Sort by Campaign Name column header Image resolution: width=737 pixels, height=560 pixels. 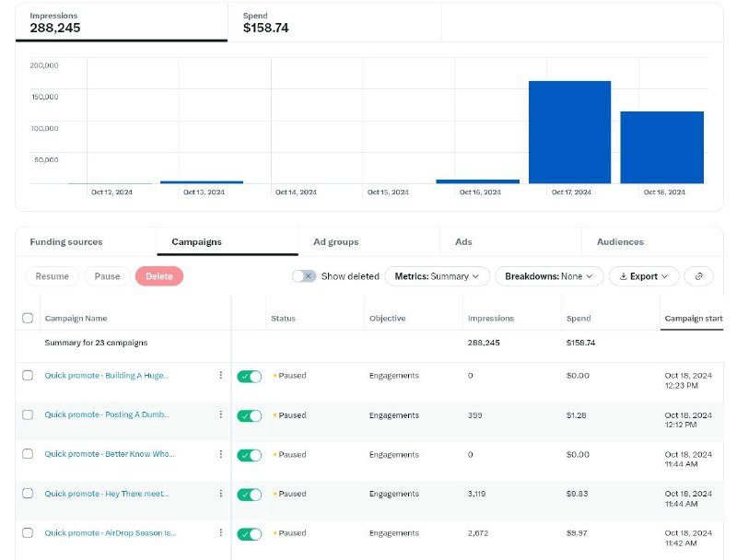point(76,318)
